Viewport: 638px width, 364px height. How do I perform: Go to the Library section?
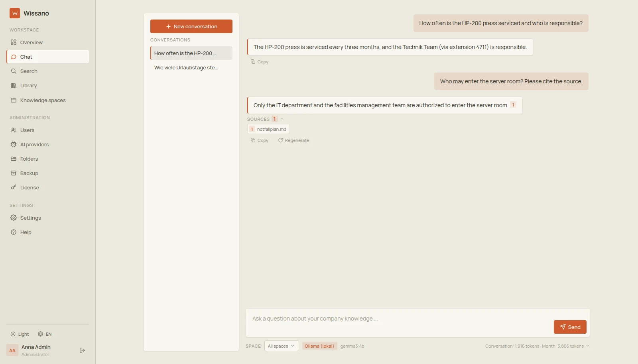coord(47,85)
